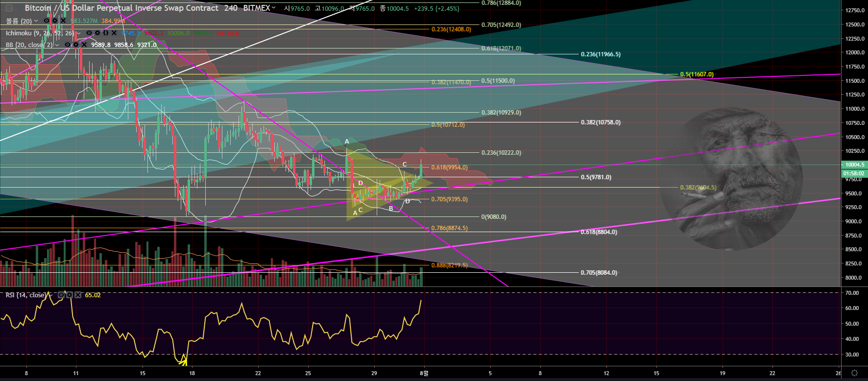This screenshot has width=868, height=381.
Task: Select the RSI (14, close) indicator label
Action: (26, 295)
